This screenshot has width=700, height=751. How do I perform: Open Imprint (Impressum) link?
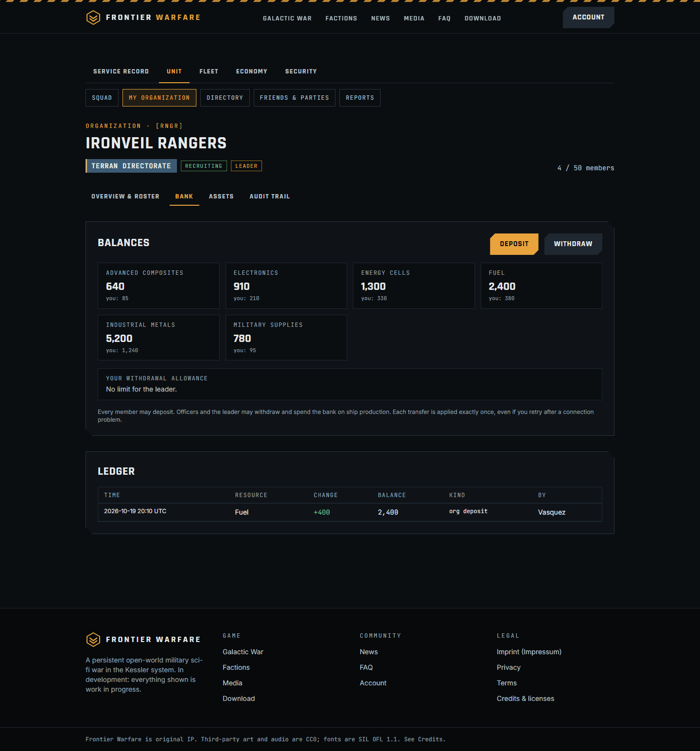[529, 652]
